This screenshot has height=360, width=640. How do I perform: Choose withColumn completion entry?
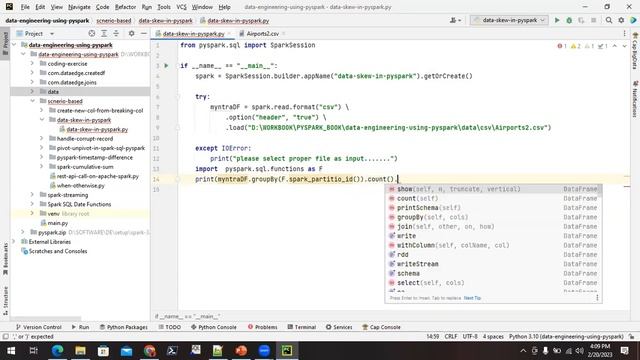pos(493,245)
